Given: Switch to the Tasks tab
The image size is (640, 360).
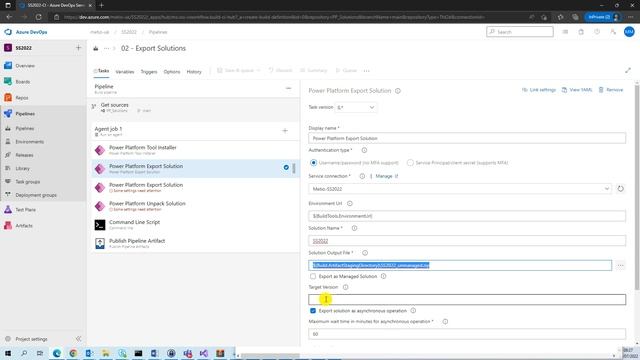Looking at the screenshot, I should click(x=101, y=71).
